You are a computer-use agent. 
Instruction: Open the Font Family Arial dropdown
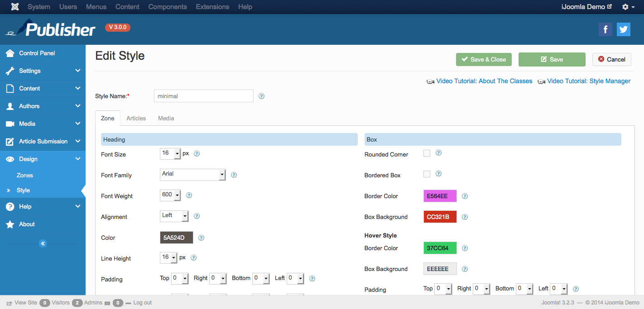point(193,174)
